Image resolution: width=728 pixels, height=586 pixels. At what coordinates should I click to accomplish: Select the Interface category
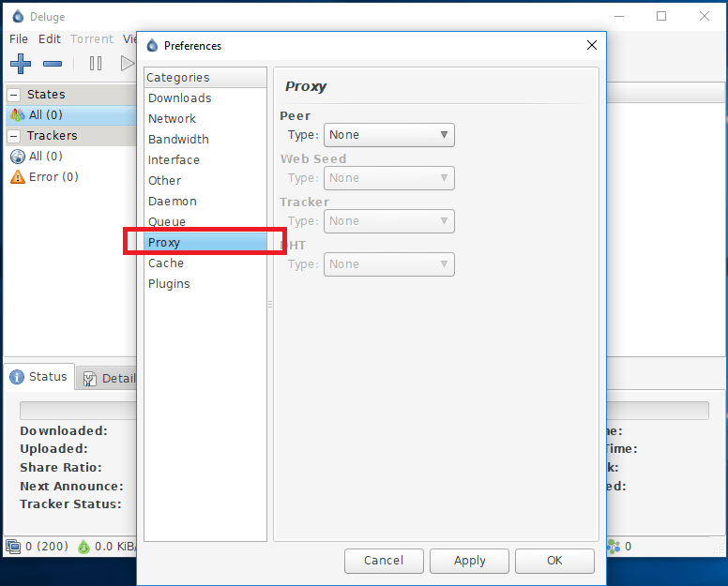click(x=205, y=160)
